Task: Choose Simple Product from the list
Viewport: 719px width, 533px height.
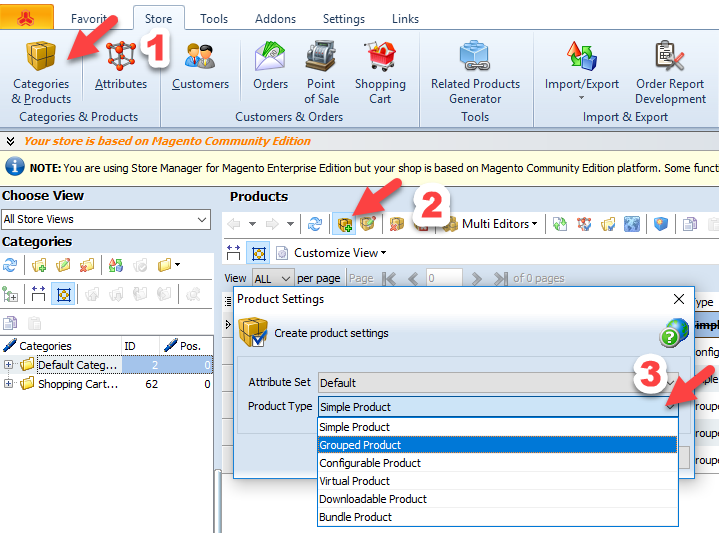Action: tap(498, 427)
